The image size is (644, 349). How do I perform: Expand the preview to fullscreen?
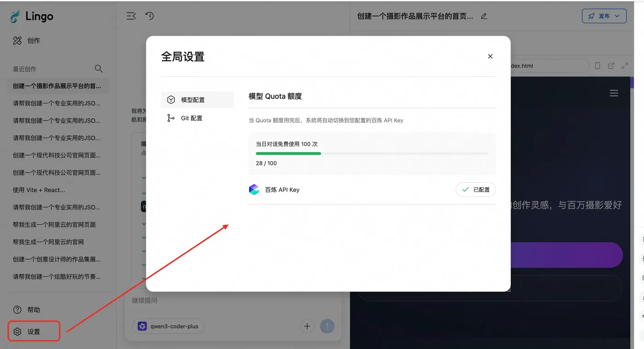coord(625,66)
